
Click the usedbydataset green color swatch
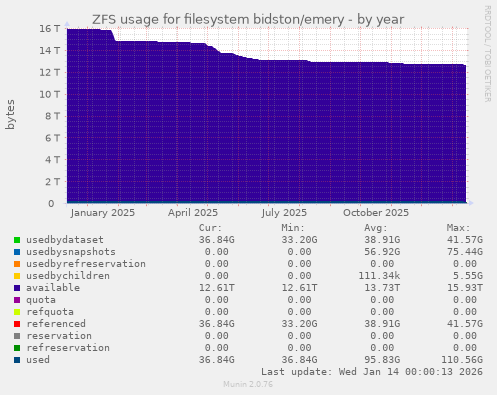17,240
